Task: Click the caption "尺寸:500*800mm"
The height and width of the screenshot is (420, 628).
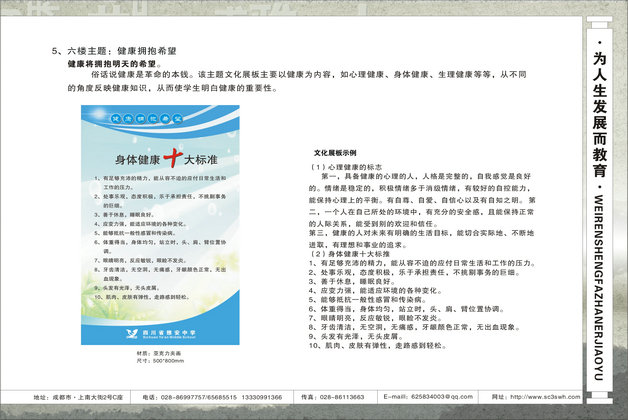Action: 160,361
